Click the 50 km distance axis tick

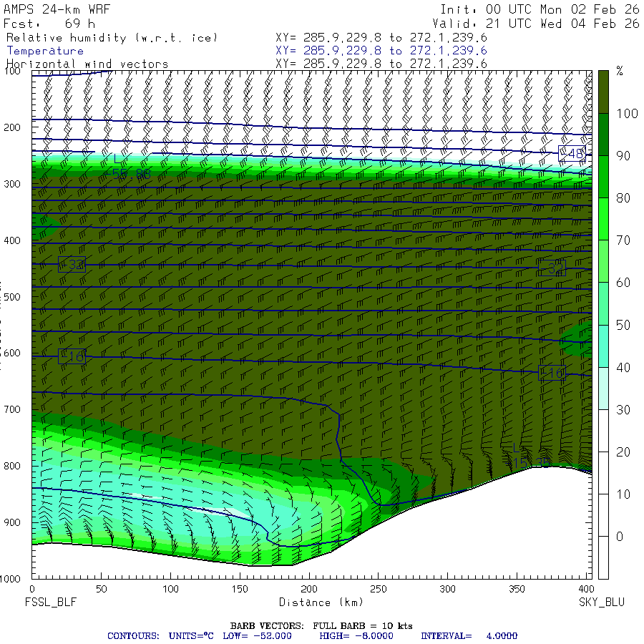pyautogui.click(x=102, y=590)
